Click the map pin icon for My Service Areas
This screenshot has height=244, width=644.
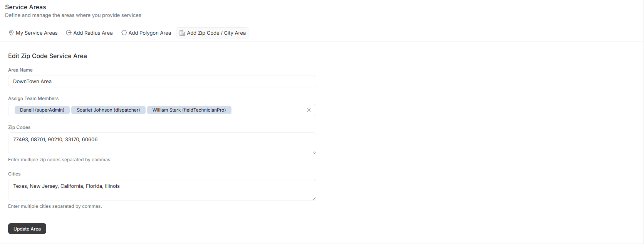tap(11, 33)
